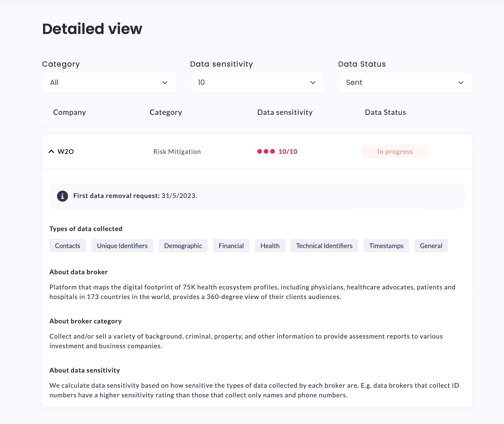Select the Unique Identifiers tag

(122, 246)
